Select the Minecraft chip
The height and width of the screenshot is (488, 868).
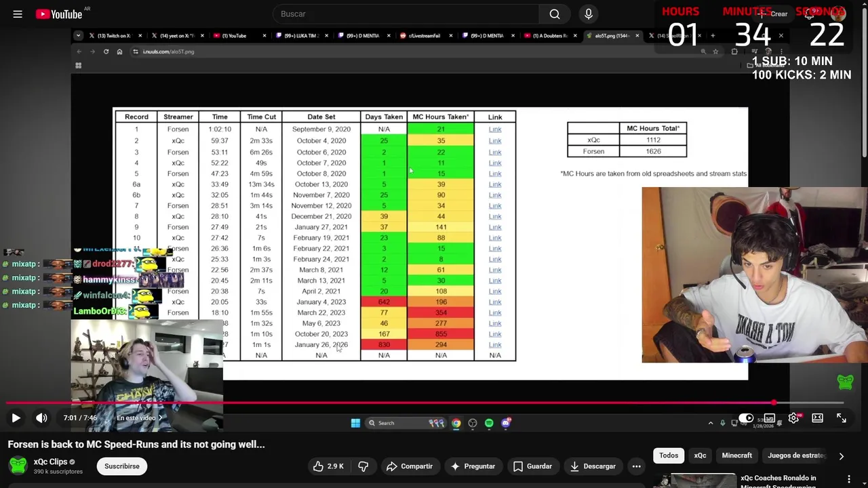pos(736,455)
